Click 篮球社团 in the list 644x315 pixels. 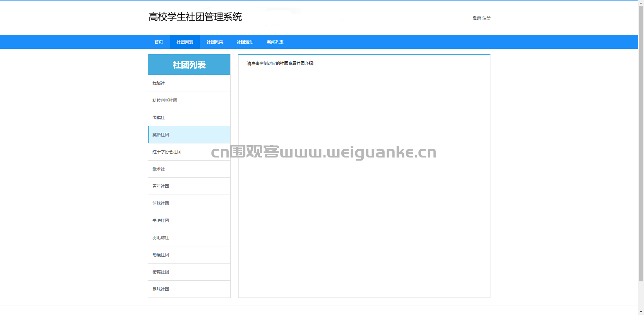click(189, 203)
